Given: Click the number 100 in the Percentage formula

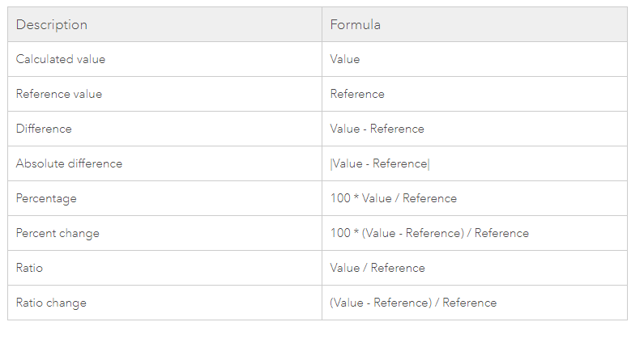Looking at the screenshot, I should [x=339, y=199].
